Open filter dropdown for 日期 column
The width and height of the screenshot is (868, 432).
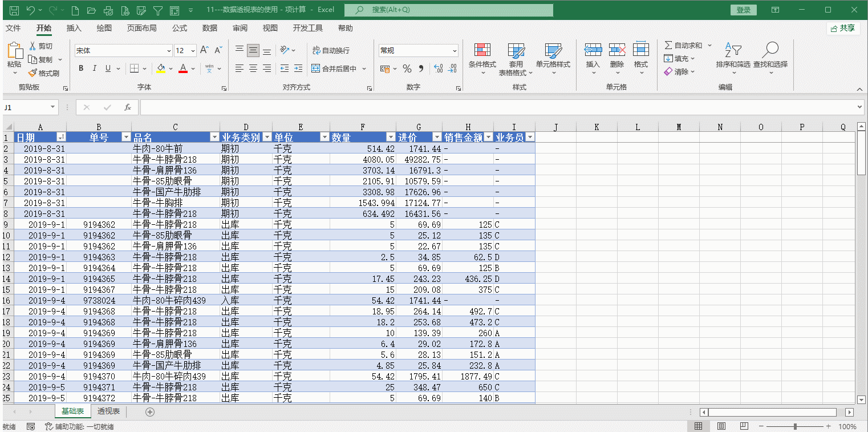coord(61,138)
